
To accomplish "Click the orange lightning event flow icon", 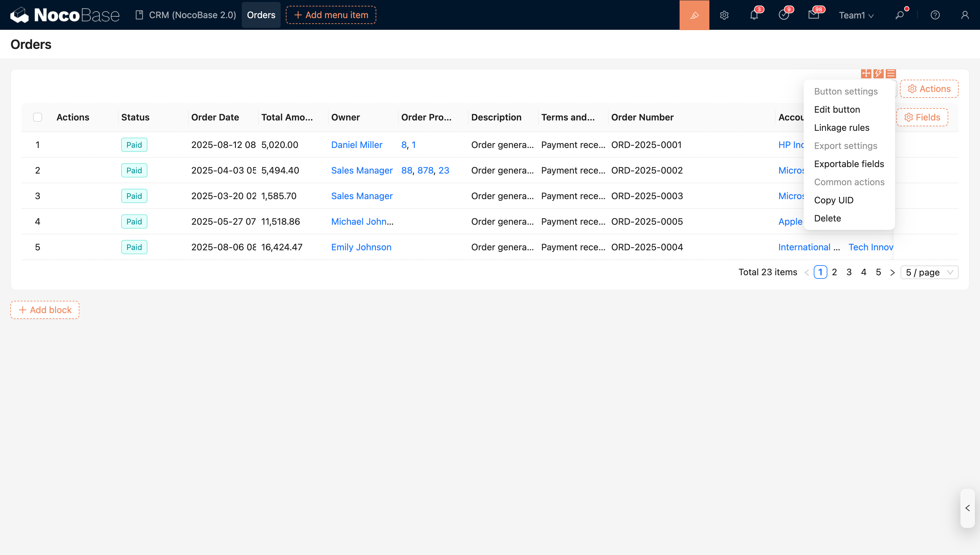I will tap(878, 73).
